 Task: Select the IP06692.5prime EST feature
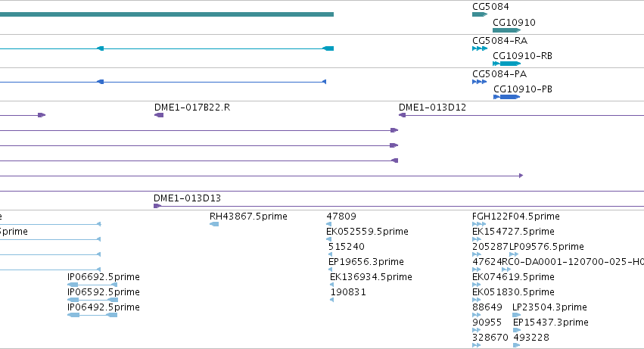(x=92, y=285)
